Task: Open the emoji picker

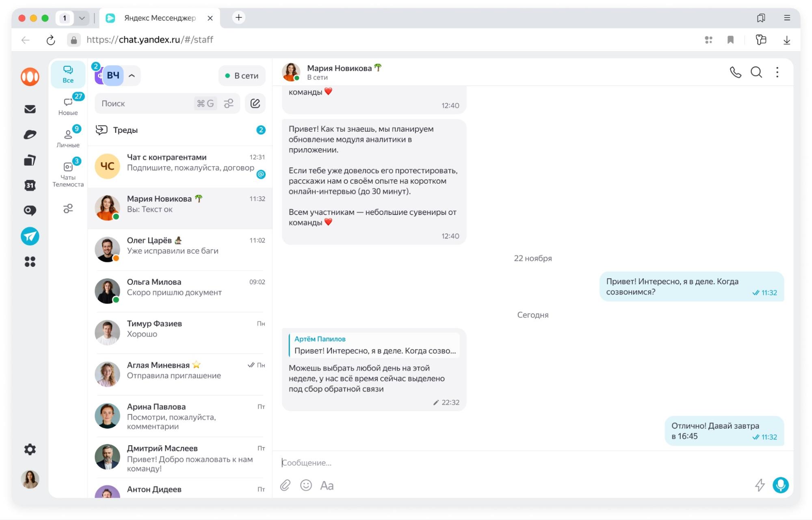Action: click(306, 485)
